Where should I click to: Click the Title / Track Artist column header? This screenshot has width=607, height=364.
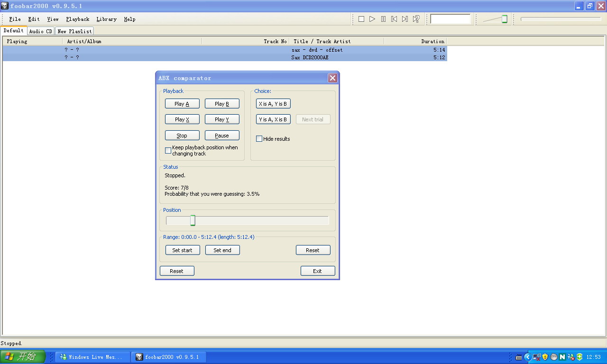click(x=337, y=41)
